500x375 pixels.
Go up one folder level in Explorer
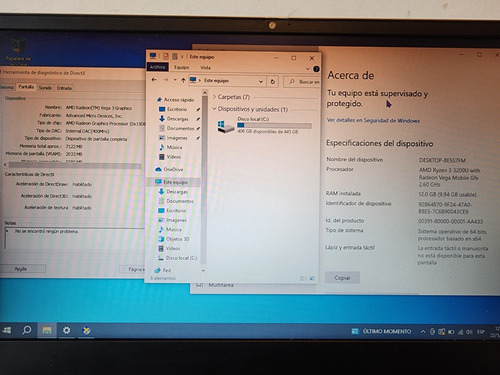[x=183, y=80]
